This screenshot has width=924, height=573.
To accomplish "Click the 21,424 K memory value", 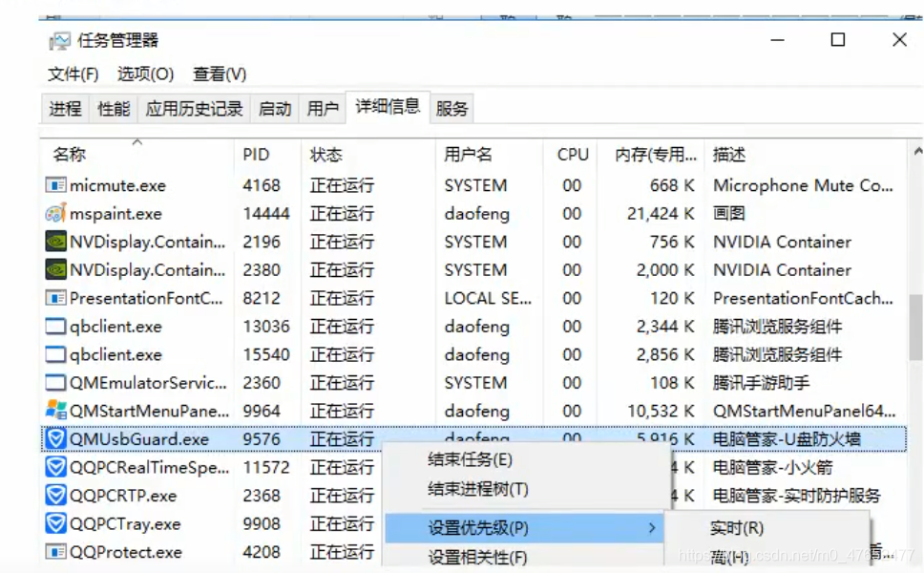I will 661,213.
